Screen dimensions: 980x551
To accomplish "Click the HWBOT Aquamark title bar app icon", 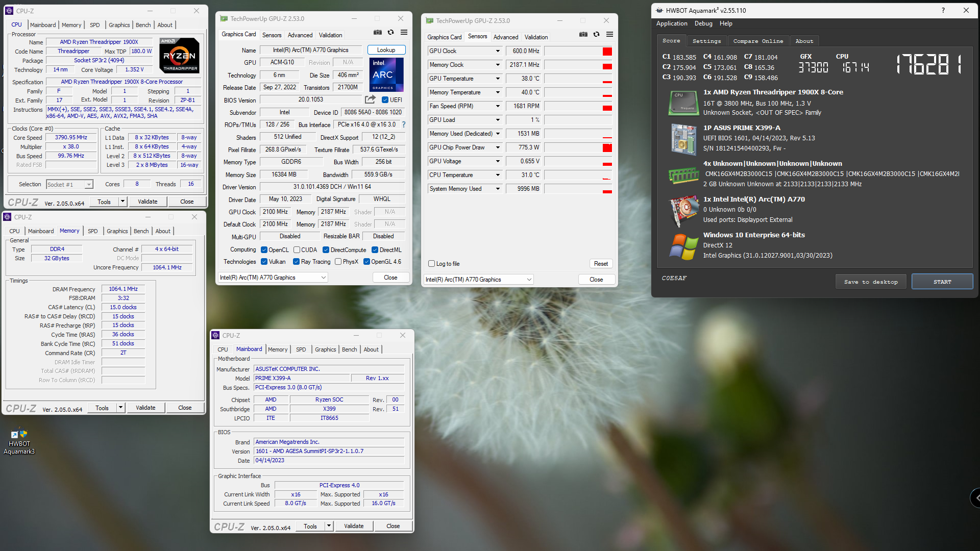I will click(659, 10).
